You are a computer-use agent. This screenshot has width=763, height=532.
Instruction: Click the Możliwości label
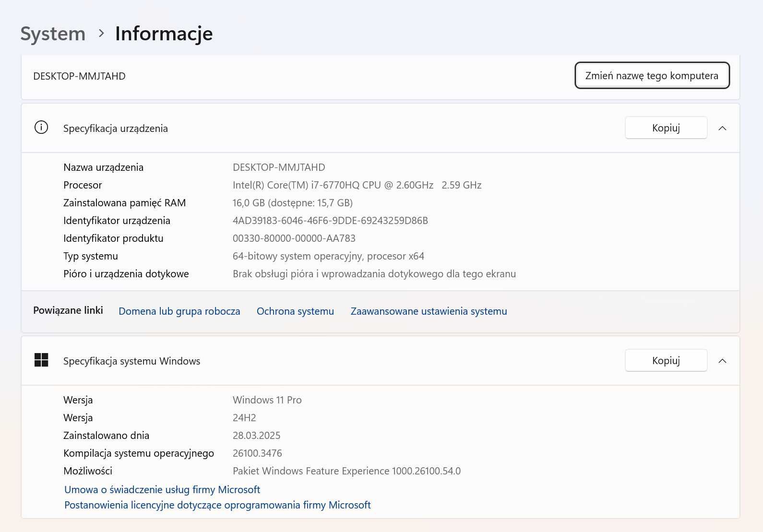click(x=88, y=471)
